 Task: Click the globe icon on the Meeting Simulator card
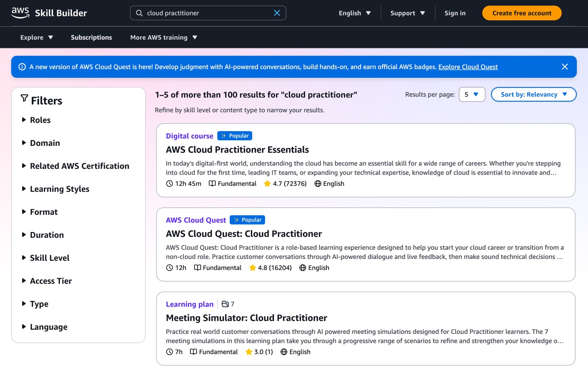(x=284, y=352)
